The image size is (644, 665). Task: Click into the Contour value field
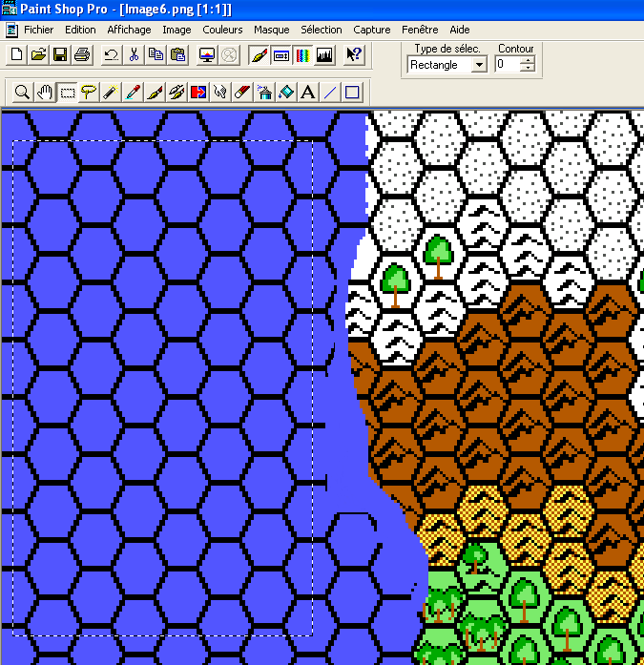click(508, 65)
